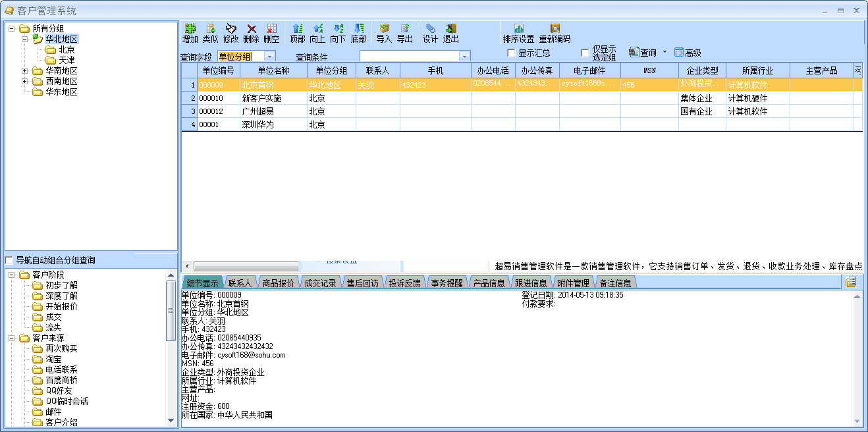The height and width of the screenshot is (432, 868).
Task: Click the 导出 (Export) toolbar icon
Action: coord(404,29)
